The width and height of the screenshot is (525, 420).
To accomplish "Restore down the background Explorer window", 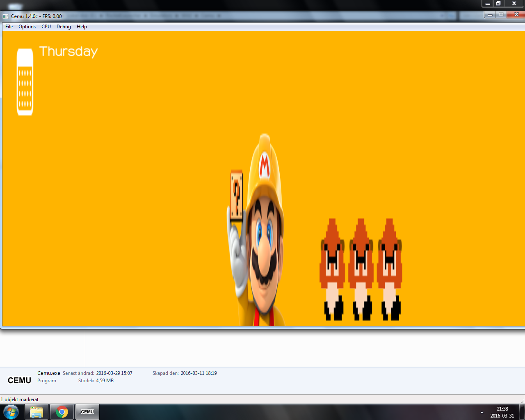I will tap(498, 3).
